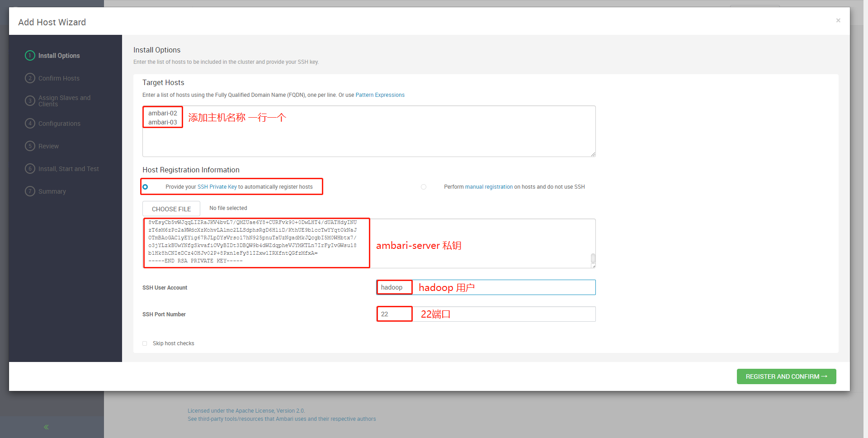This screenshot has width=868, height=438.
Task: Click step 7 circle icon for Summary
Action: 30,191
